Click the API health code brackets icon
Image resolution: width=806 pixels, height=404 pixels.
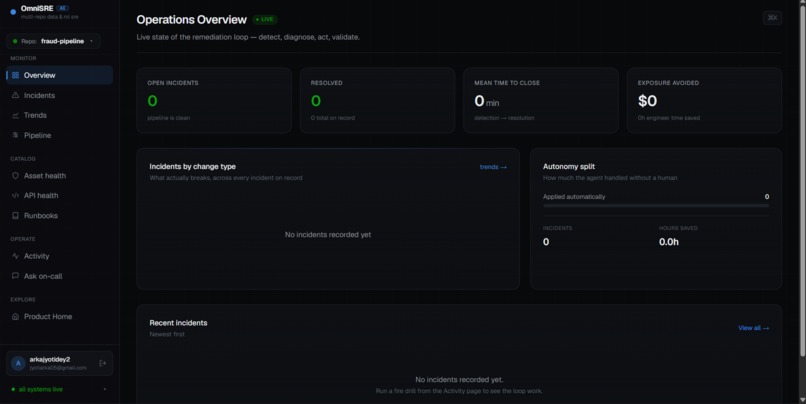point(15,195)
